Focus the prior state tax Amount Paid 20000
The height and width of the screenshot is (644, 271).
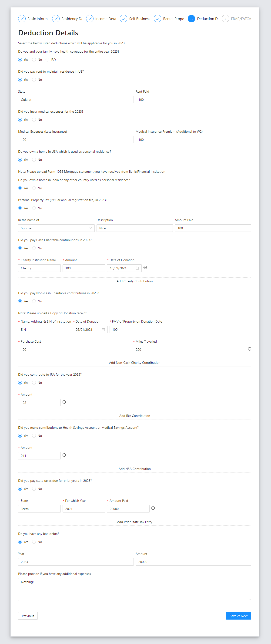click(128, 509)
